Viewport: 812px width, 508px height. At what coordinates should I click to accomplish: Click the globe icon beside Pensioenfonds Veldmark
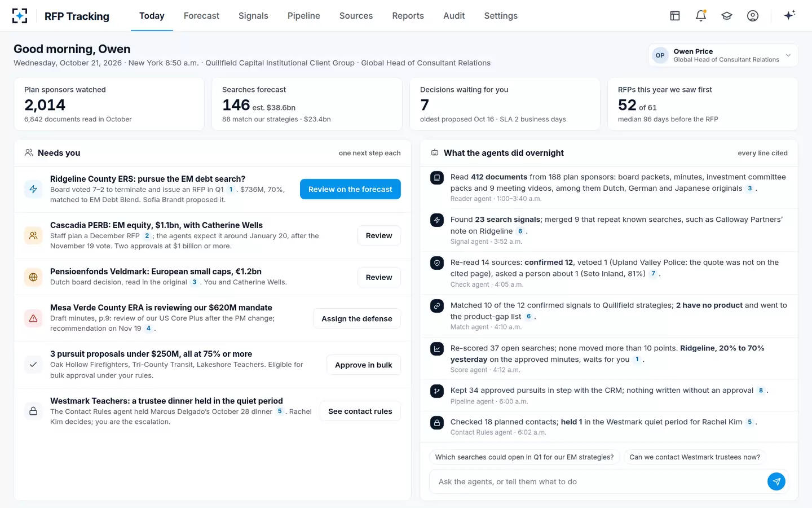tap(33, 277)
